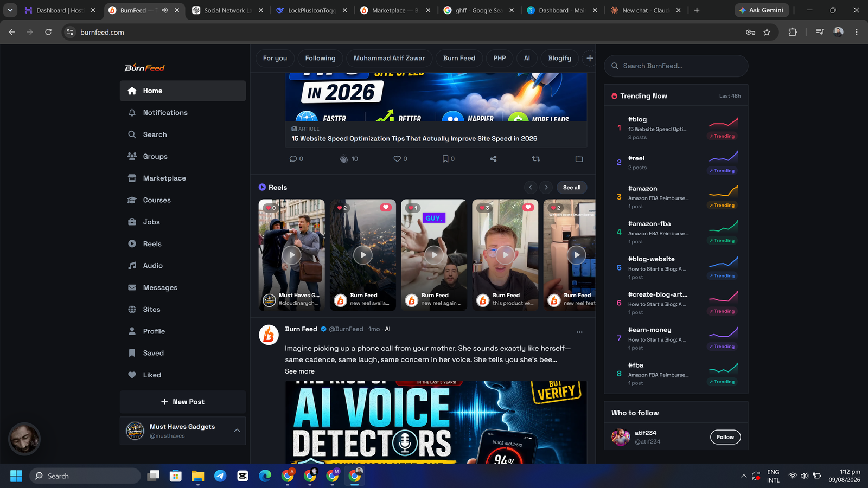
Task: Open the browser extensions puzzle icon
Action: (x=793, y=33)
